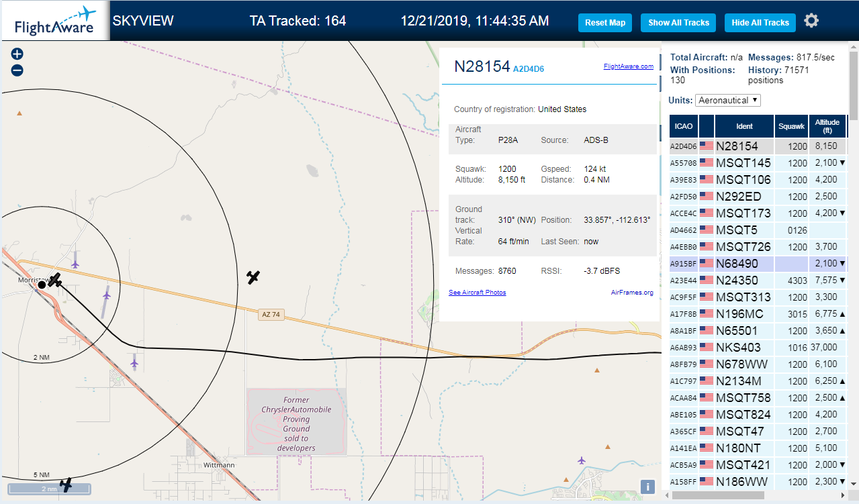This screenshot has width=859, height=504.
Task: Click the purple airport icon southeast of Wittmann
Action: tap(582, 460)
